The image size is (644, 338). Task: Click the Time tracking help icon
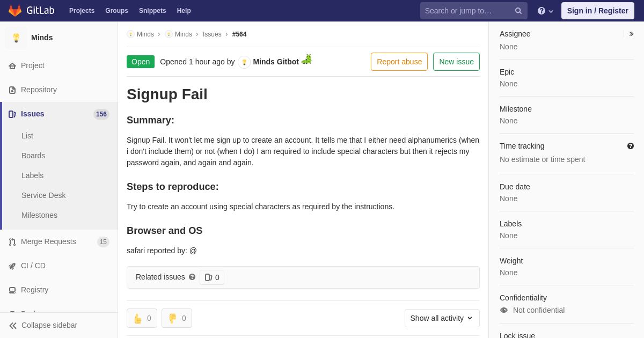(x=631, y=146)
